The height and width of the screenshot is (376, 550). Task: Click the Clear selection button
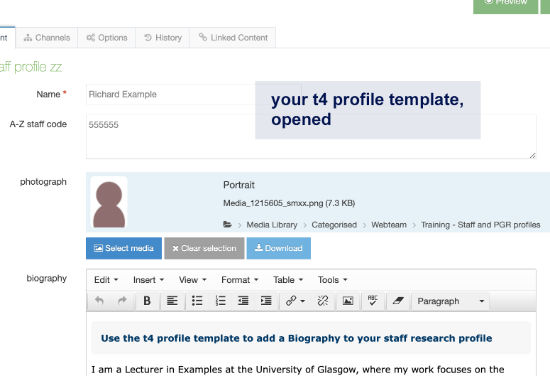pyautogui.click(x=204, y=248)
